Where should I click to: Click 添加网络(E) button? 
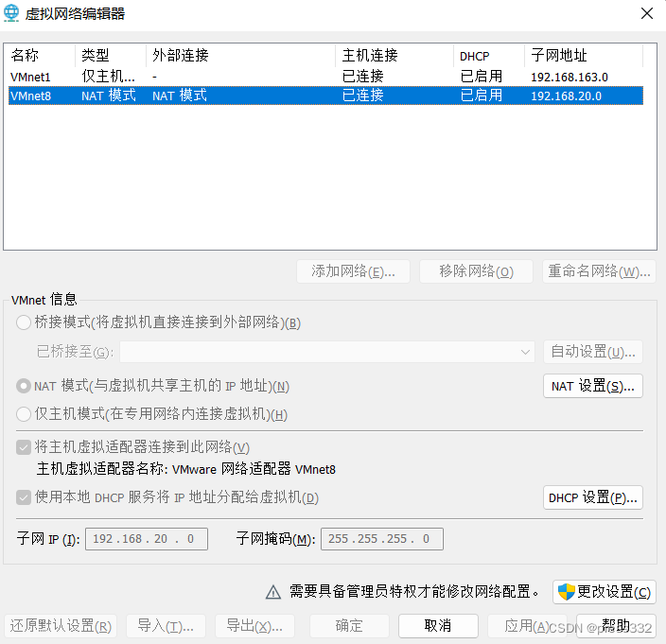(354, 271)
